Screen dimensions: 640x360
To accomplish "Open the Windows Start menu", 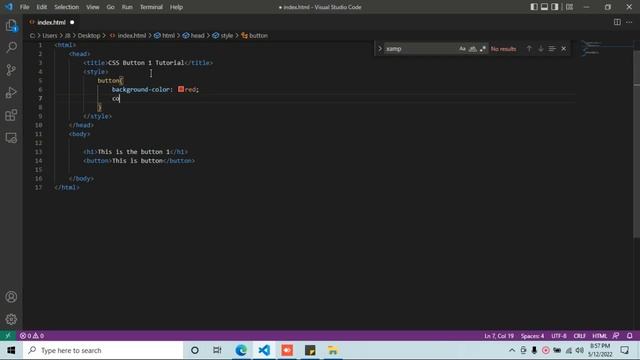I will click(11, 350).
